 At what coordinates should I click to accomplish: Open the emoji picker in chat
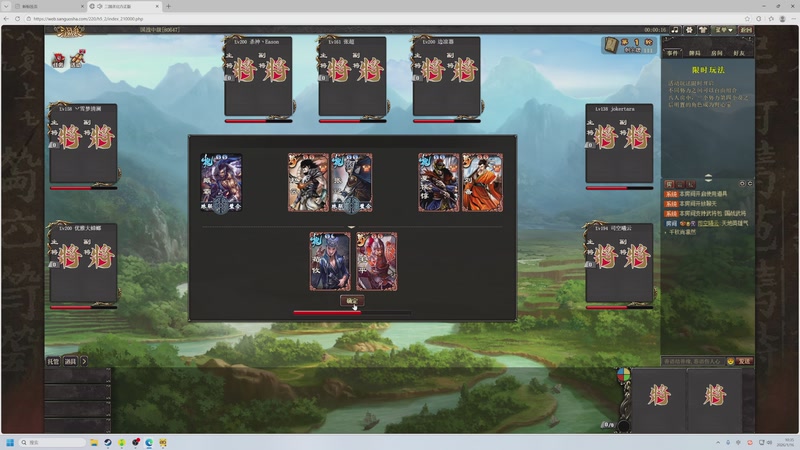[x=731, y=361]
